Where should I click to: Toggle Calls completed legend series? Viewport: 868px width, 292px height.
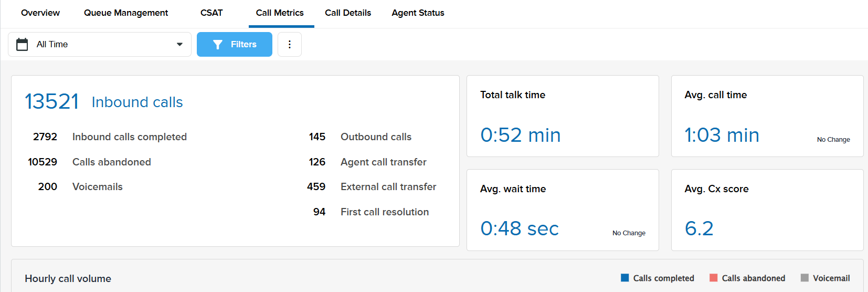click(663, 278)
